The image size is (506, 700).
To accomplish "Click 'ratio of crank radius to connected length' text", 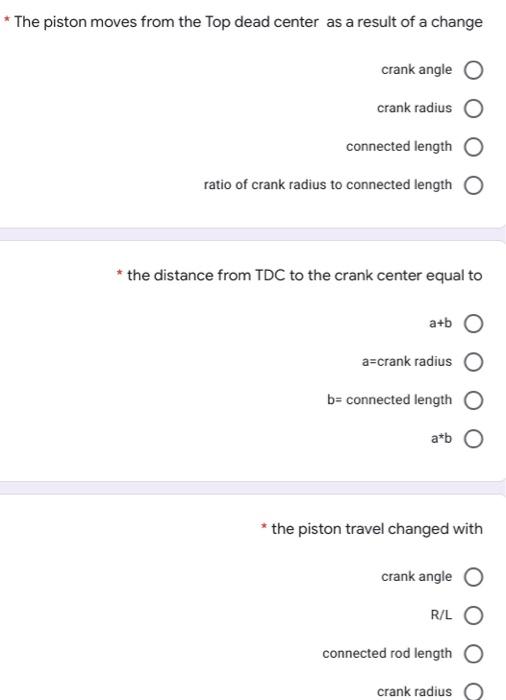I will tap(328, 184).
